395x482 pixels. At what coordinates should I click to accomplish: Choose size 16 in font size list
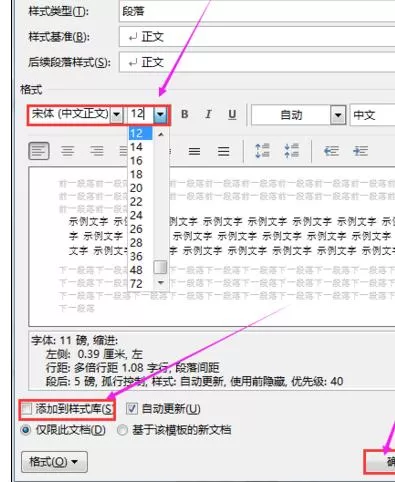tap(140, 161)
